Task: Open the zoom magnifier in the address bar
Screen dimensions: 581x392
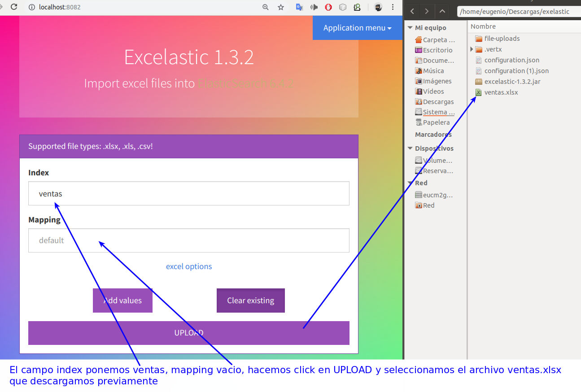Action: click(x=266, y=7)
